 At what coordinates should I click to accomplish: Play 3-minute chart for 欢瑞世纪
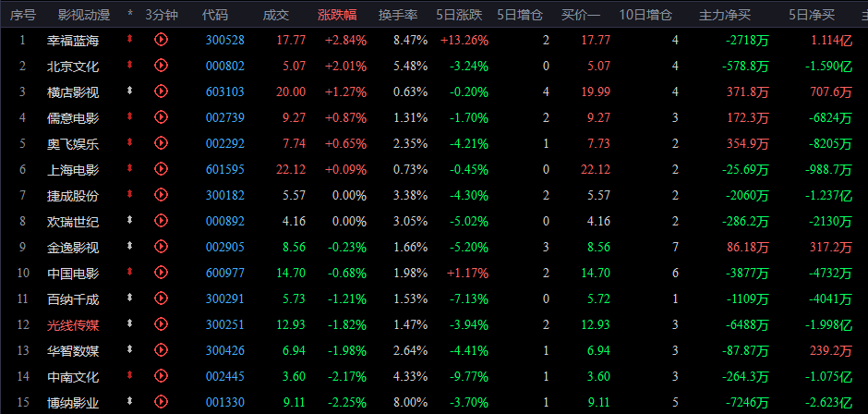click(161, 221)
